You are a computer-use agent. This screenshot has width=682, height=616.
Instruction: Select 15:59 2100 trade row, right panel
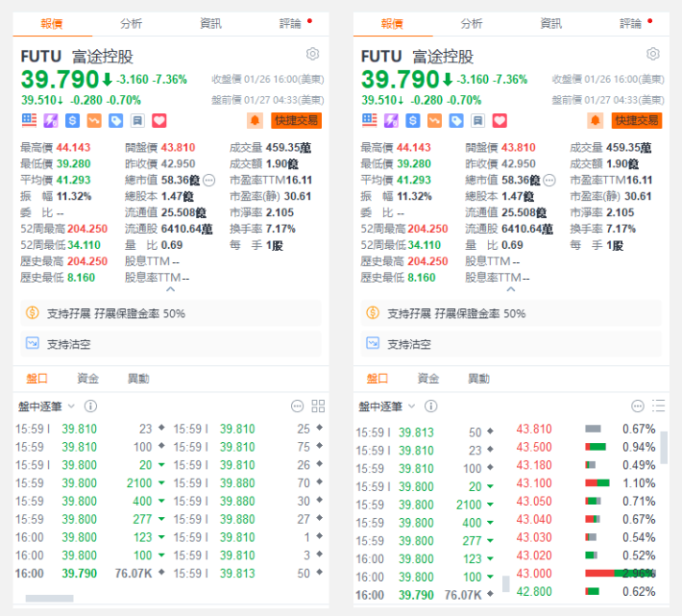click(426, 505)
